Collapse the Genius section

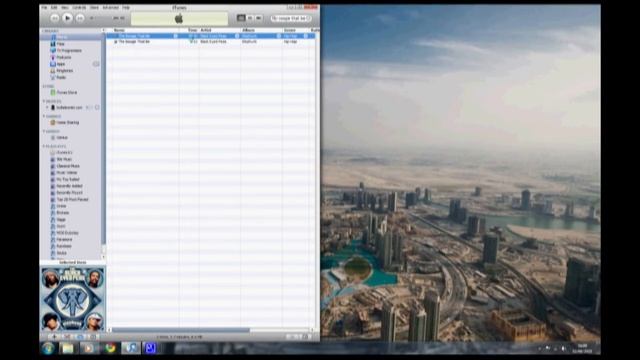tap(44, 131)
